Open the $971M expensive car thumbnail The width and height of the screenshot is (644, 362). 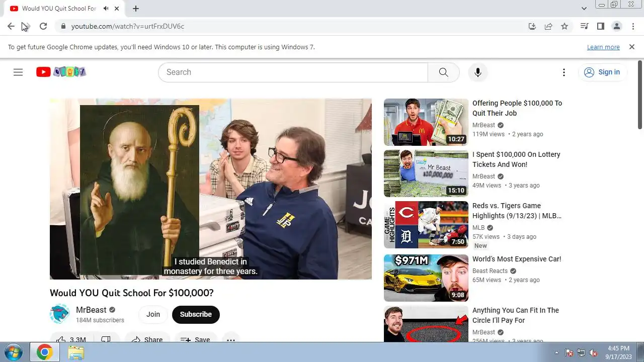click(x=426, y=278)
